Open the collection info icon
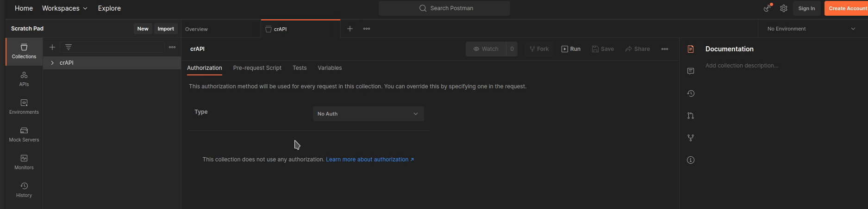Image resolution: width=868 pixels, height=209 pixels. pyautogui.click(x=691, y=160)
